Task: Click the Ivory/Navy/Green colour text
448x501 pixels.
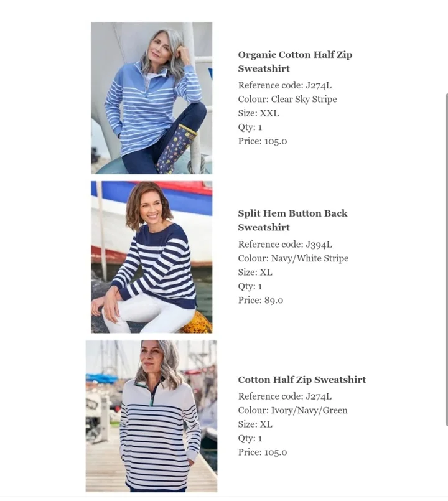Action: 309,410
